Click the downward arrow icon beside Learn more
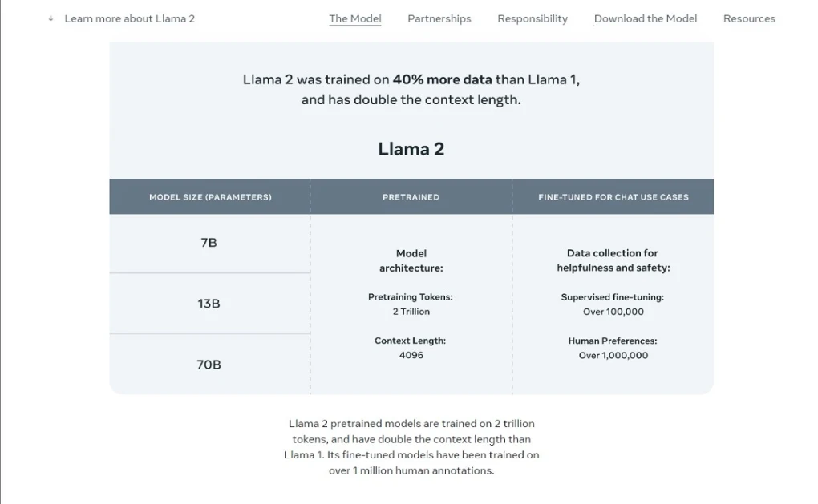Image resolution: width=818 pixels, height=504 pixels. [50, 18]
